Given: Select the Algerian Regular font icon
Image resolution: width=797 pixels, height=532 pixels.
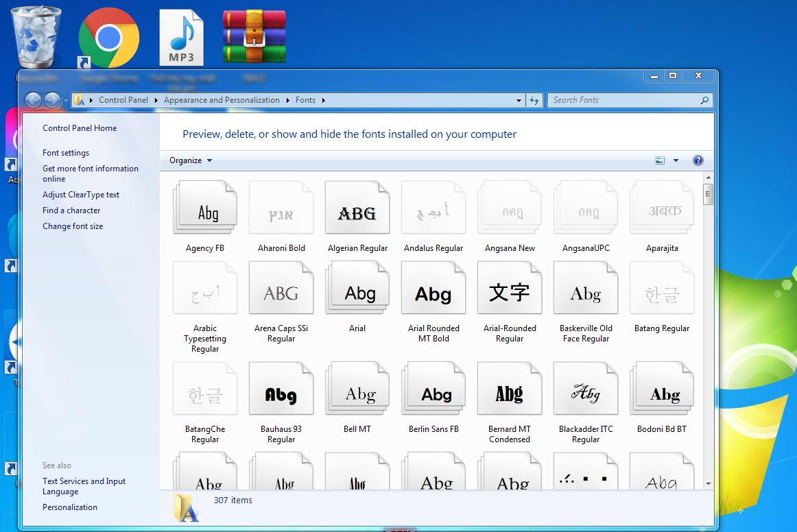Looking at the screenshot, I should click(357, 208).
